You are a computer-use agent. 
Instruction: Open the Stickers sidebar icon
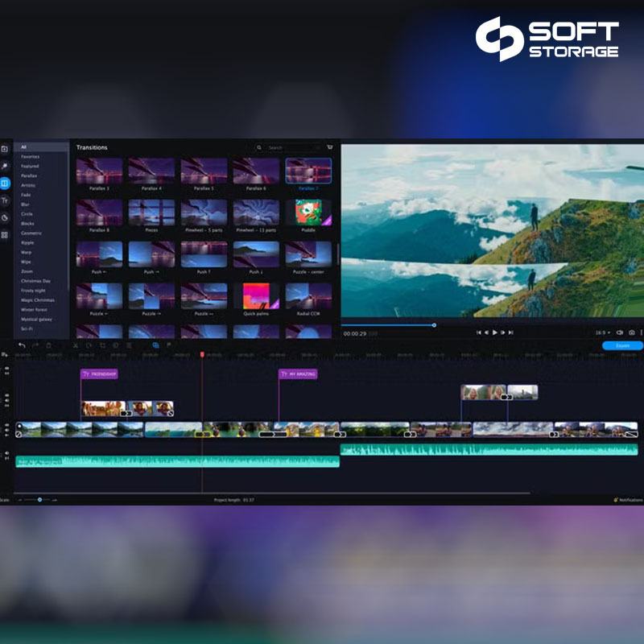[x=5, y=217]
